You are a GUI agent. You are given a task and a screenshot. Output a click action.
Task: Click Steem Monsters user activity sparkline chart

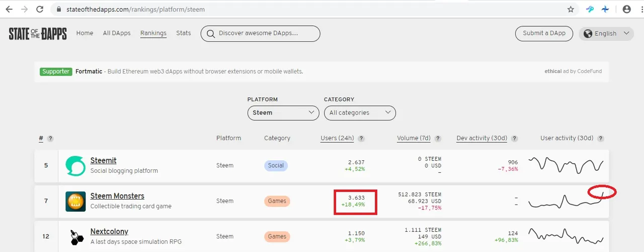[566, 200]
